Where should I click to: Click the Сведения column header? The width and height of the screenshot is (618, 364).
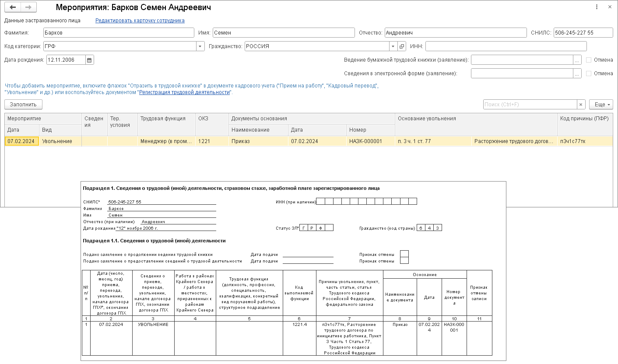(x=95, y=124)
